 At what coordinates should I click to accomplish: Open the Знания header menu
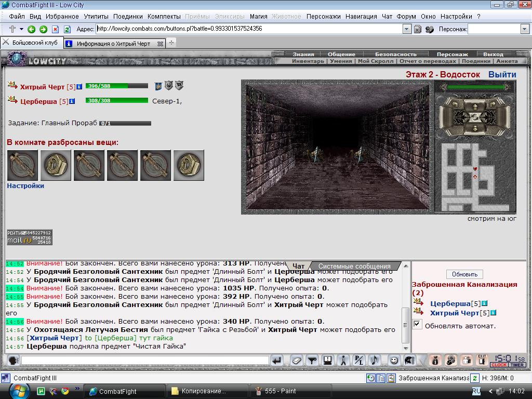pyautogui.click(x=303, y=54)
